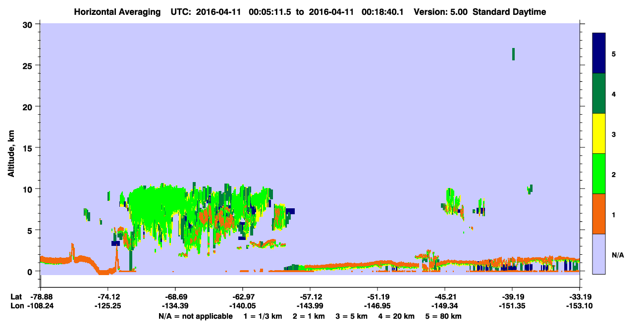Viewport: 644px width, 330px height.
Task: Click the 'Lon' row label
Action: tap(16, 306)
